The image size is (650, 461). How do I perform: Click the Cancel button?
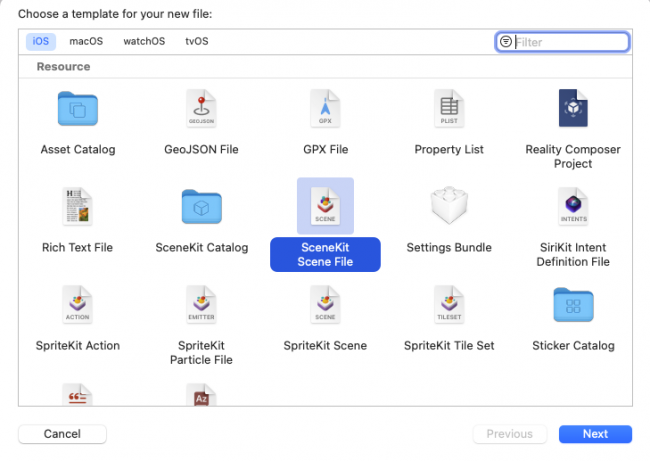(62, 434)
